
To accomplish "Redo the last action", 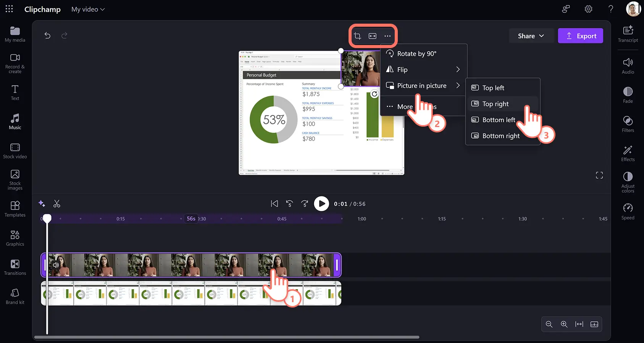I will click(x=65, y=35).
